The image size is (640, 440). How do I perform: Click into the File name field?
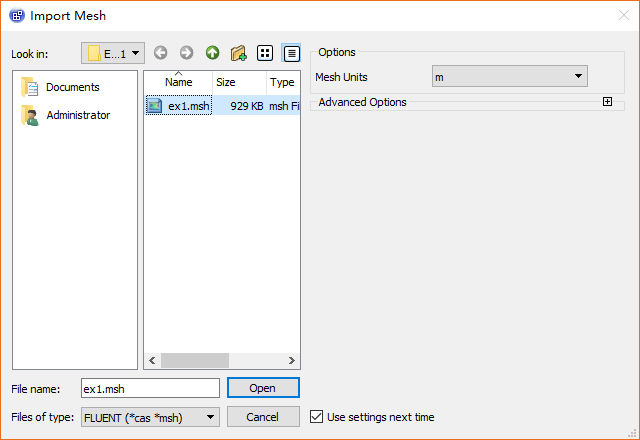(150, 388)
